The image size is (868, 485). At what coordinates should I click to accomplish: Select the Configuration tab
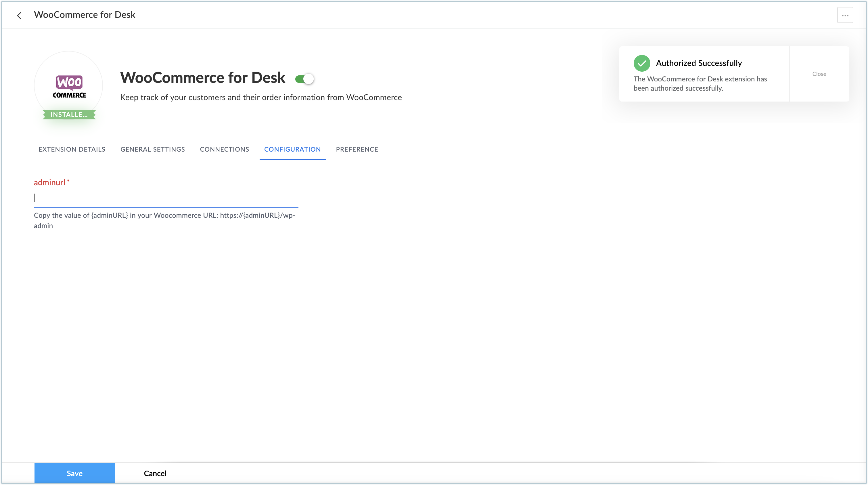coord(292,149)
